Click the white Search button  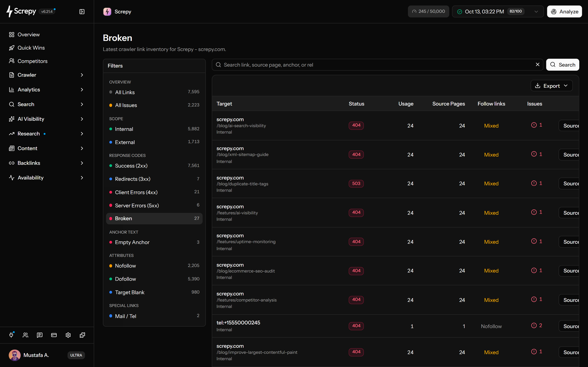pos(562,65)
